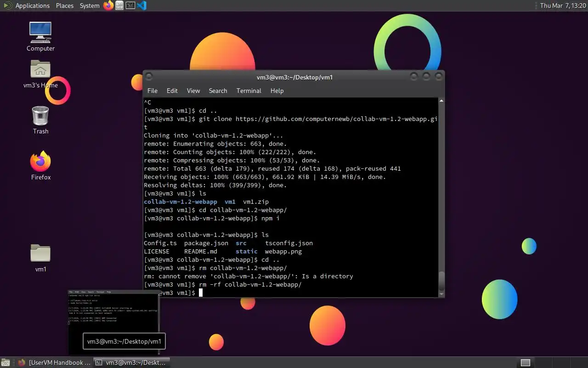This screenshot has height=368, width=588.
Task: Click 'README.md' in file listing
Action: [x=201, y=251]
